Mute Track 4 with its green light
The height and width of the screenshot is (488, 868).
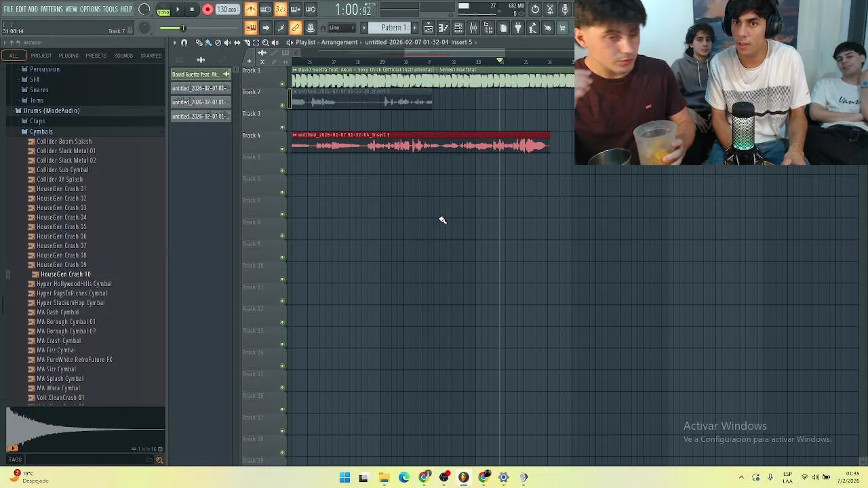tap(282, 149)
